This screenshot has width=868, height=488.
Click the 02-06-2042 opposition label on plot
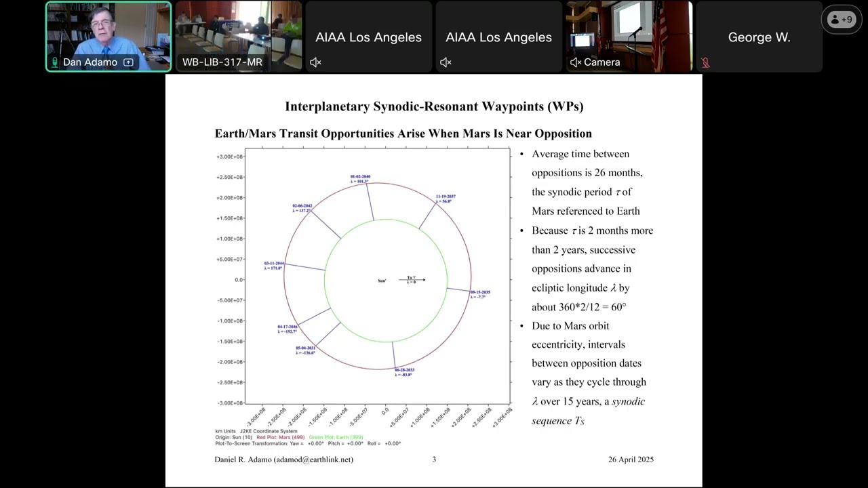(302, 208)
